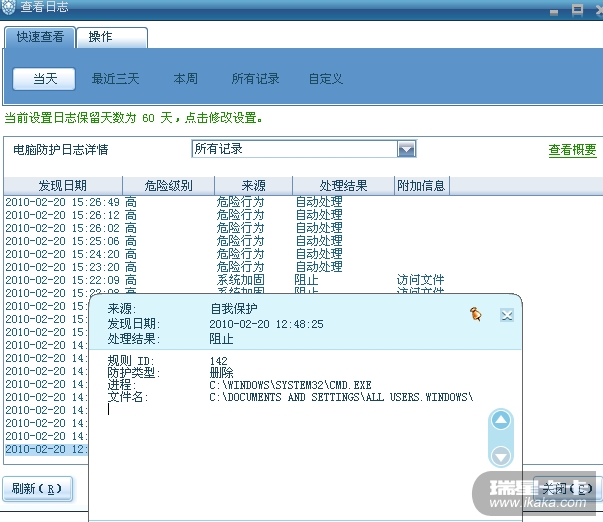Select the 所有记录 time filter in blue bar
603x522 pixels.
pos(255,79)
